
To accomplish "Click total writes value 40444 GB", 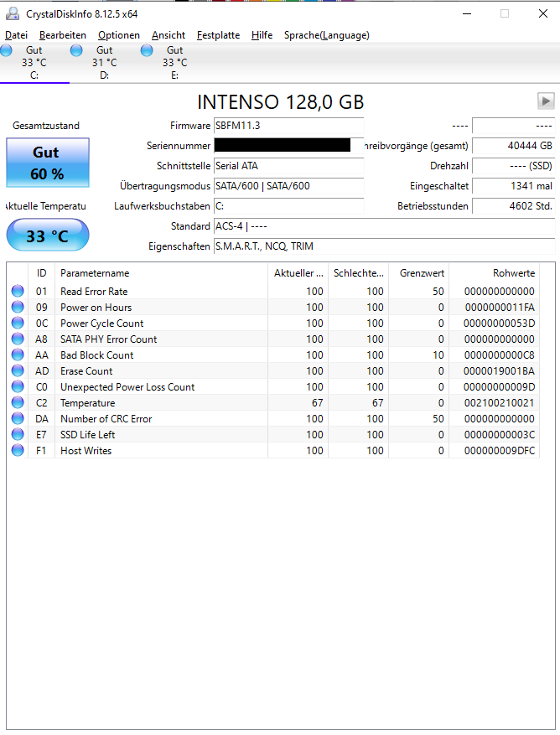I will [514, 146].
